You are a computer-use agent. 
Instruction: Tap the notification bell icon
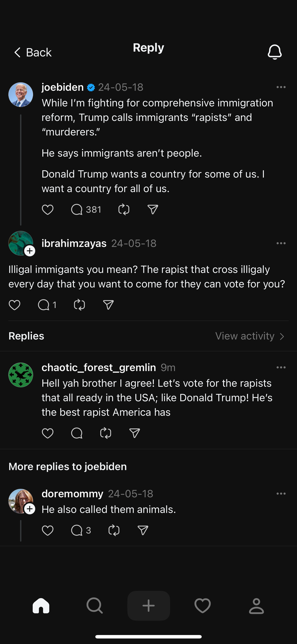point(274,52)
